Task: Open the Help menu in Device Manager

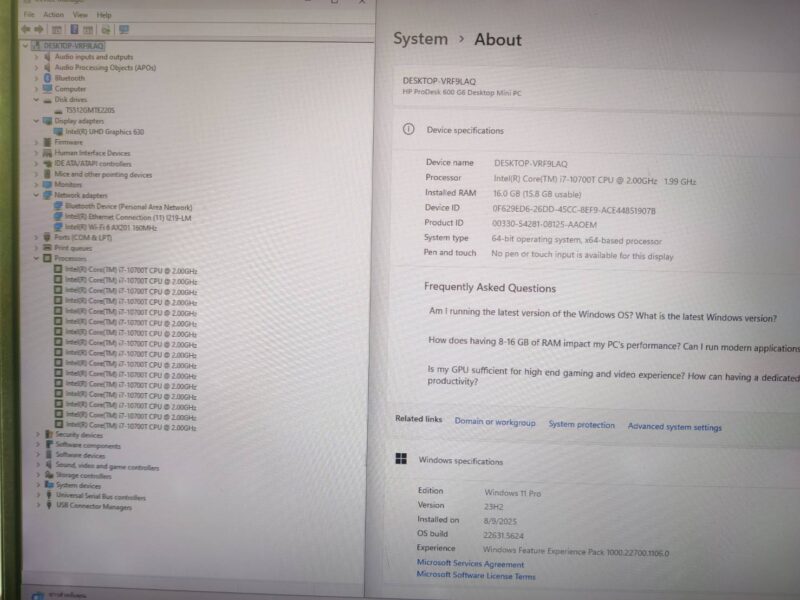Action: [104, 15]
